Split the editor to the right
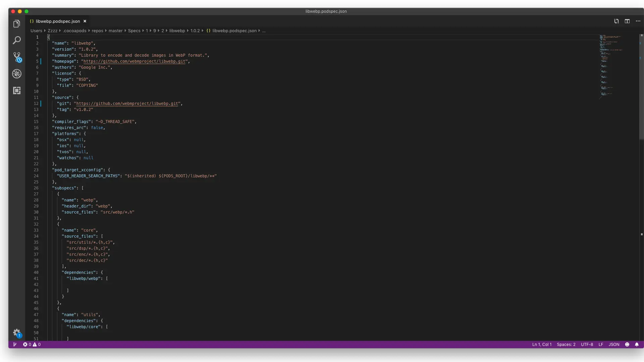644x362 pixels. 627,21
